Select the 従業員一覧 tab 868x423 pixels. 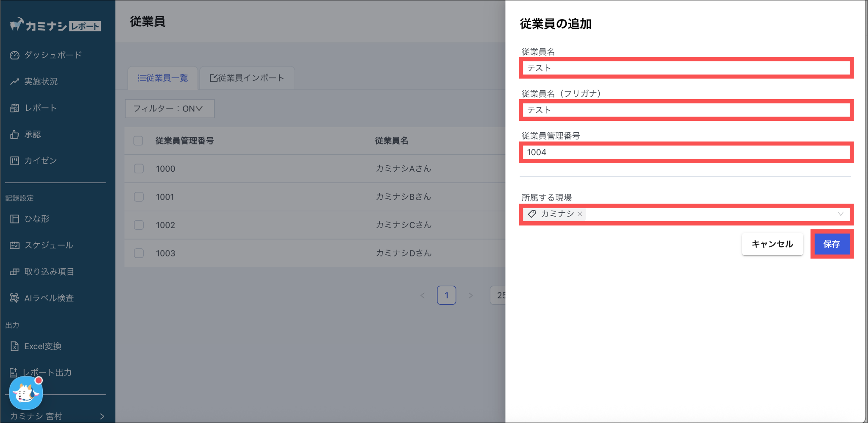[163, 78]
